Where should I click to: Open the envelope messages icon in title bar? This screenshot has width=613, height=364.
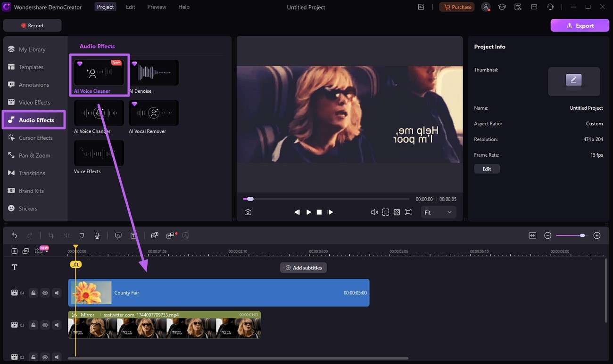pyautogui.click(x=534, y=7)
